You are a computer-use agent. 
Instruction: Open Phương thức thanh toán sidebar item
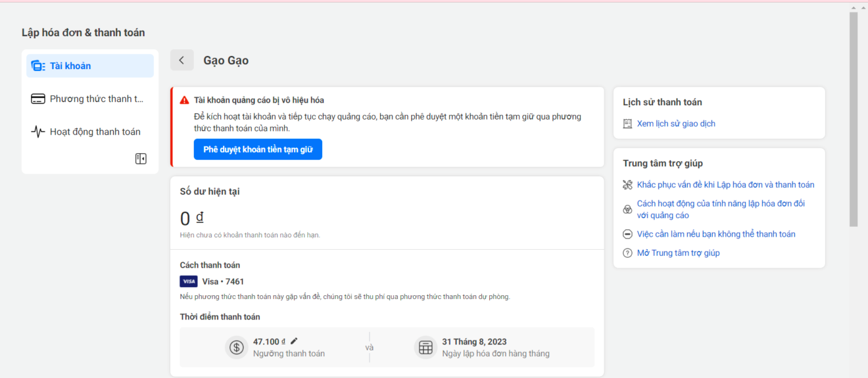(x=90, y=99)
